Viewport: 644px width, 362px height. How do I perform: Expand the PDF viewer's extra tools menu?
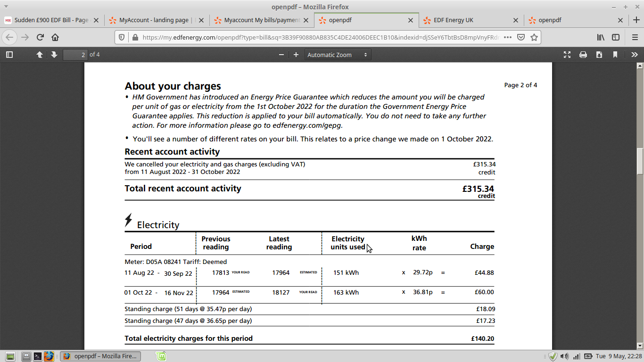click(634, 54)
